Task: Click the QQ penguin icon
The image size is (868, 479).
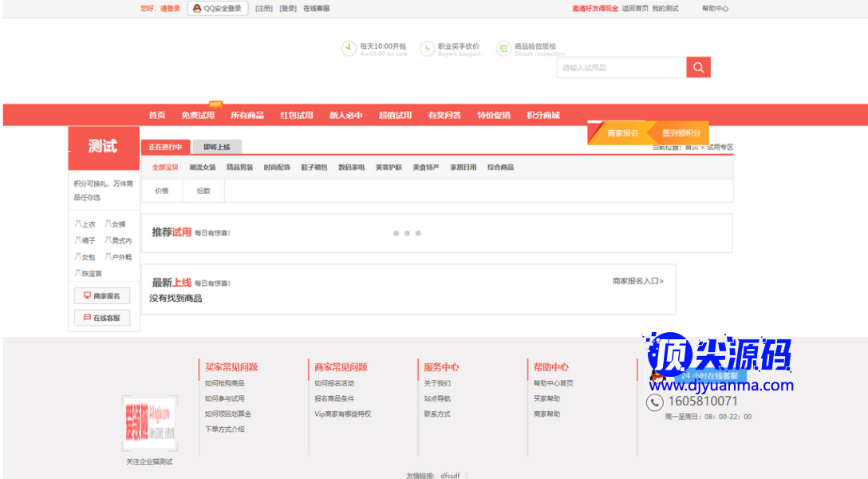Action: [197, 9]
